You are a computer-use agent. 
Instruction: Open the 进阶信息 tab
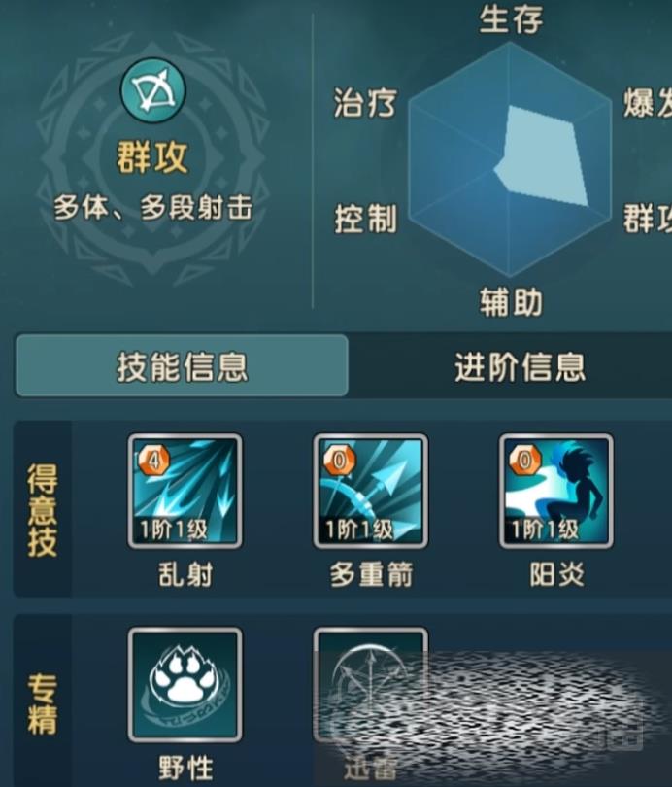click(x=520, y=366)
